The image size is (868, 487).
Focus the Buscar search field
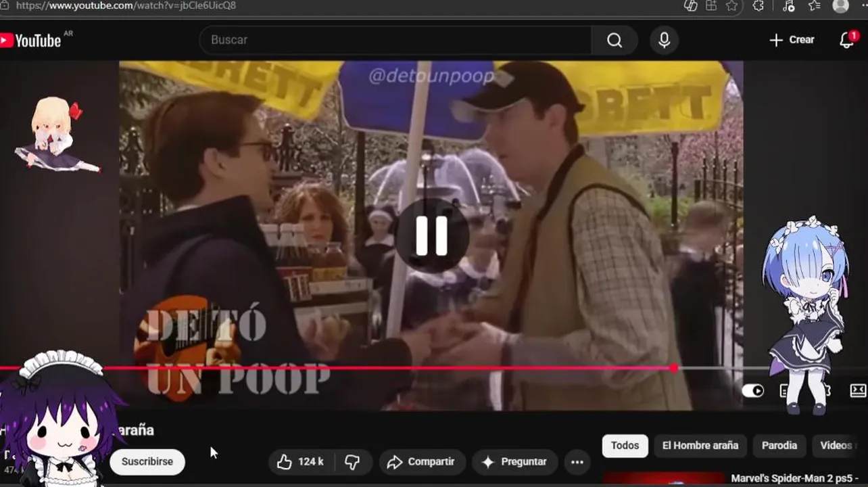(395, 41)
